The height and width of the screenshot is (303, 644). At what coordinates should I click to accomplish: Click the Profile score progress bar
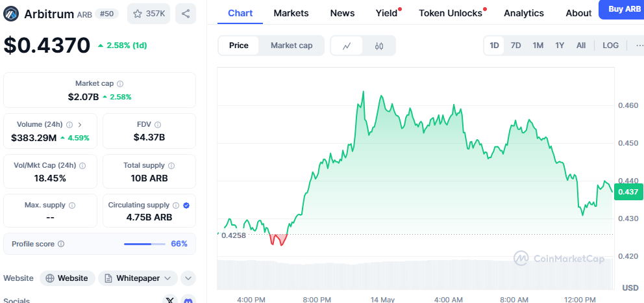pyautogui.click(x=146, y=244)
